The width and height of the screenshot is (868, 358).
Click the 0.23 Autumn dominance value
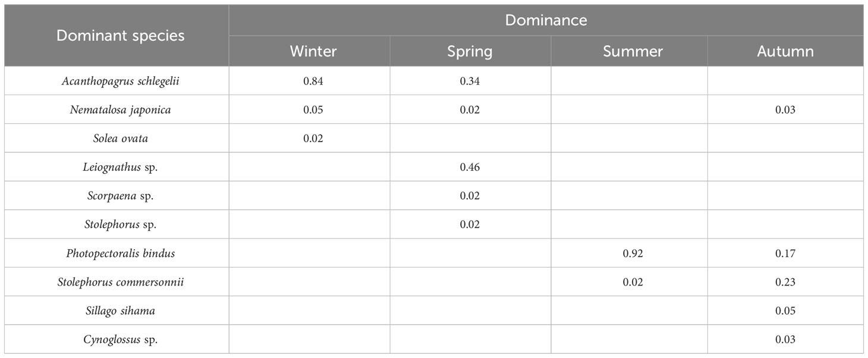(x=785, y=282)
